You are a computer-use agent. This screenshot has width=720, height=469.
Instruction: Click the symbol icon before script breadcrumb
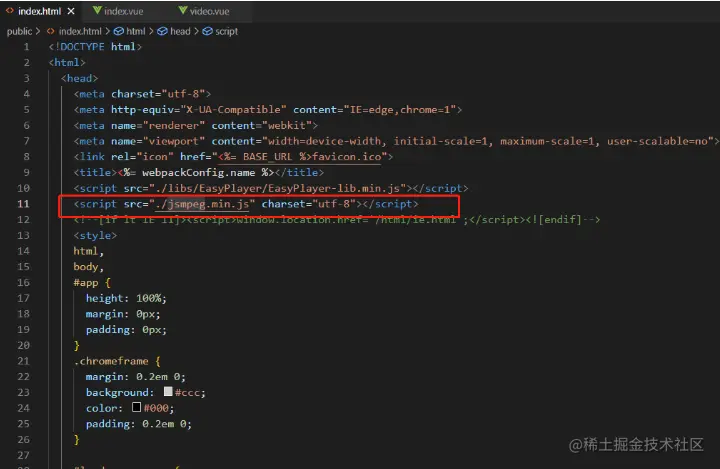(x=208, y=31)
